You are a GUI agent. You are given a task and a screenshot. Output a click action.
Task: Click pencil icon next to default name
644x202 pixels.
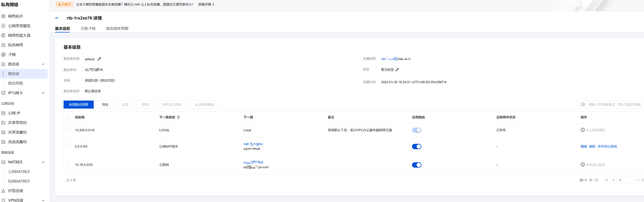[x=99, y=59]
